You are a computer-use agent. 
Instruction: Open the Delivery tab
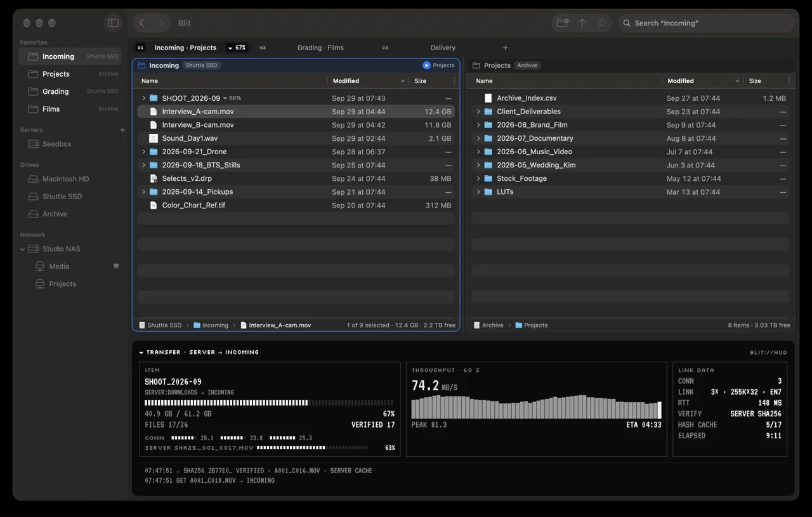pyautogui.click(x=443, y=48)
